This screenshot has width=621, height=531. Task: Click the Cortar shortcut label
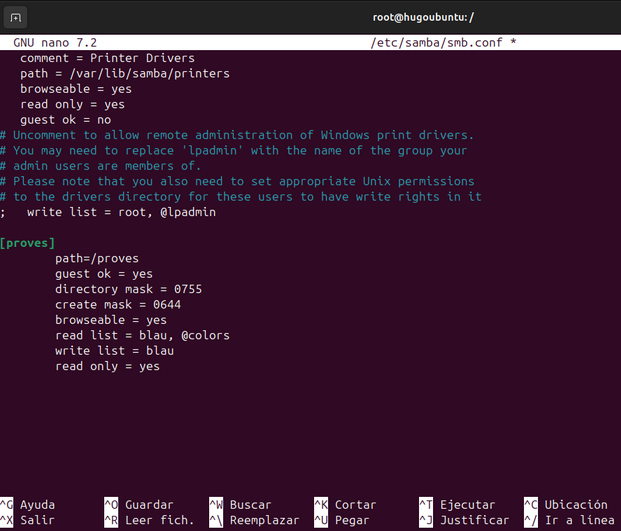355,505
